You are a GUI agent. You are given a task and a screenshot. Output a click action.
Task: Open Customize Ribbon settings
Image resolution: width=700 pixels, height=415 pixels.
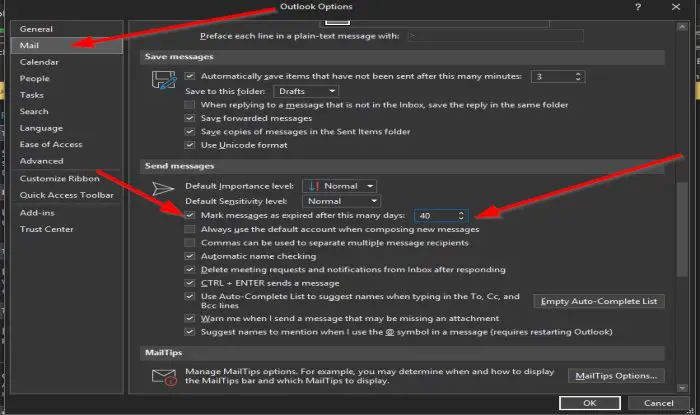tap(67, 178)
